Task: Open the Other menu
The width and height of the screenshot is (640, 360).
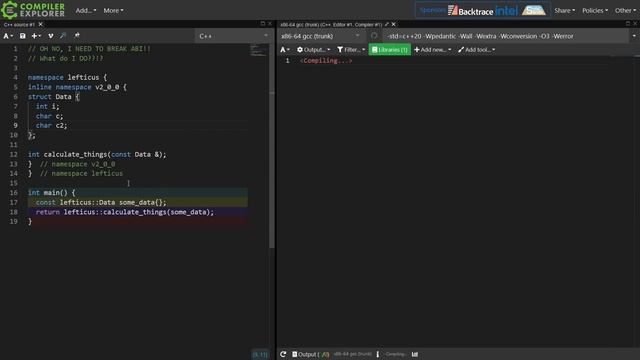Action: click(625, 10)
